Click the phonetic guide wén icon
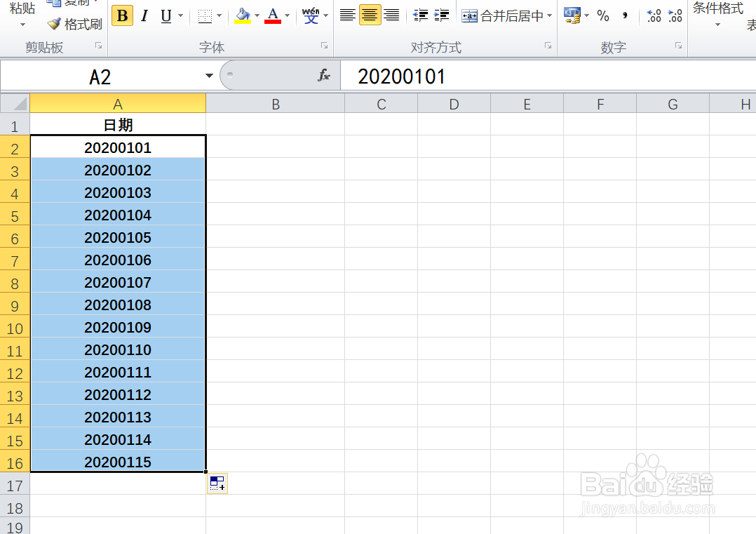756x534 pixels. 311,15
